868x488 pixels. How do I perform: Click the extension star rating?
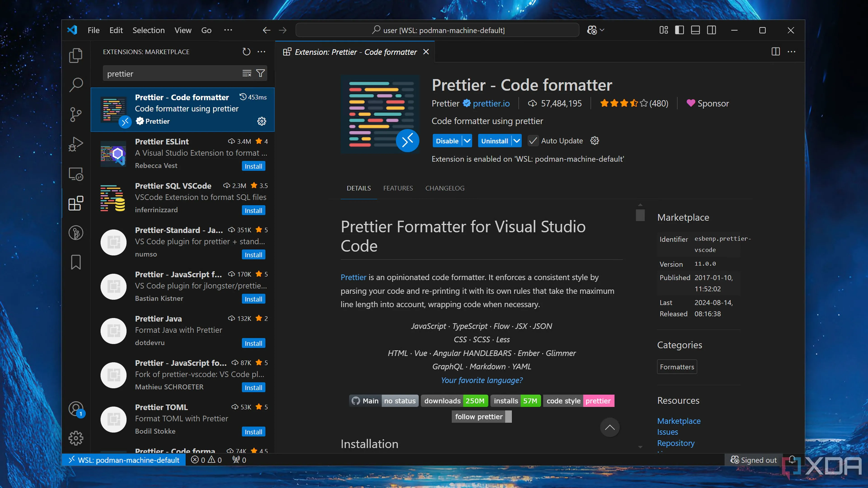(x=634, y=103)
